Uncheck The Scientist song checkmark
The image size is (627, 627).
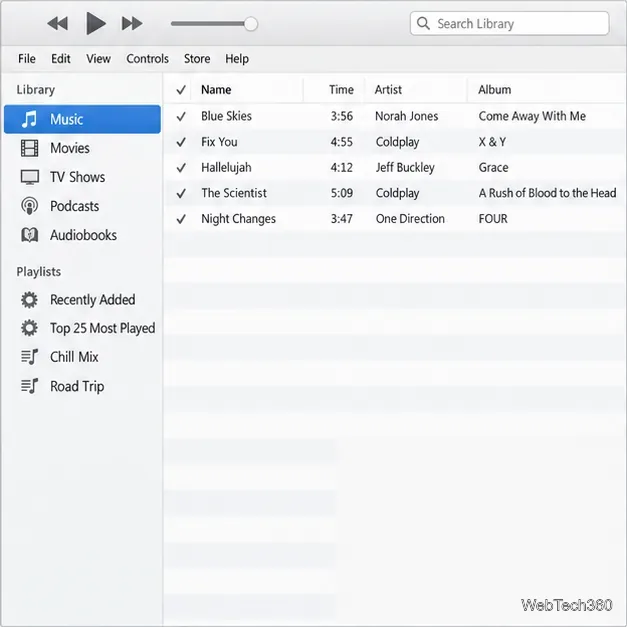click(x=181, y=194)
